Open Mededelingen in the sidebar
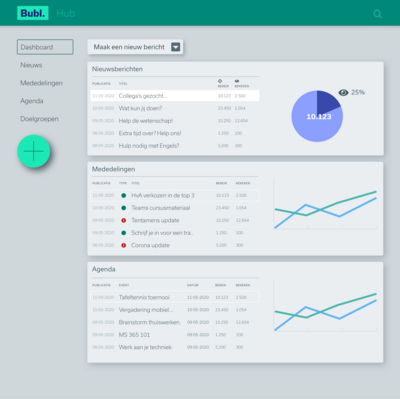Viewport: 400px width, 399px height. coord(41,83)
